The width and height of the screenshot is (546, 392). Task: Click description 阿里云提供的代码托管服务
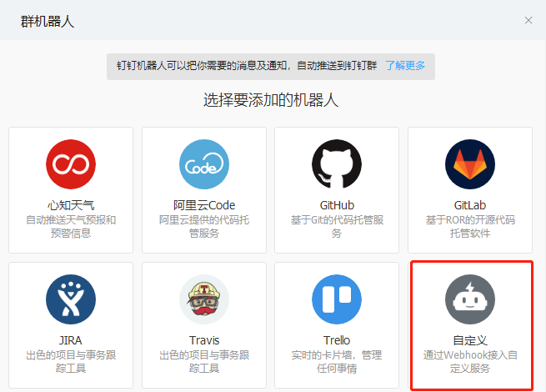click(x=204, y=227)
